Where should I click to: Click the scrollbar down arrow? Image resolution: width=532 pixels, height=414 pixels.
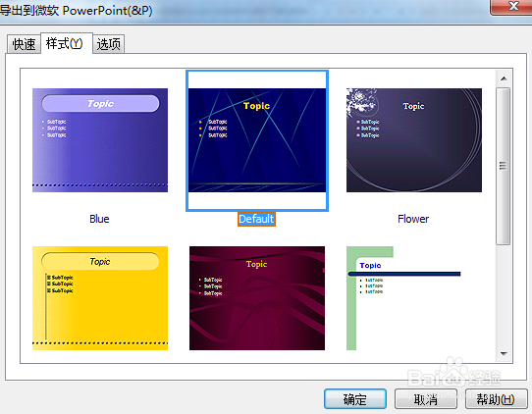(x=504, y=354)
